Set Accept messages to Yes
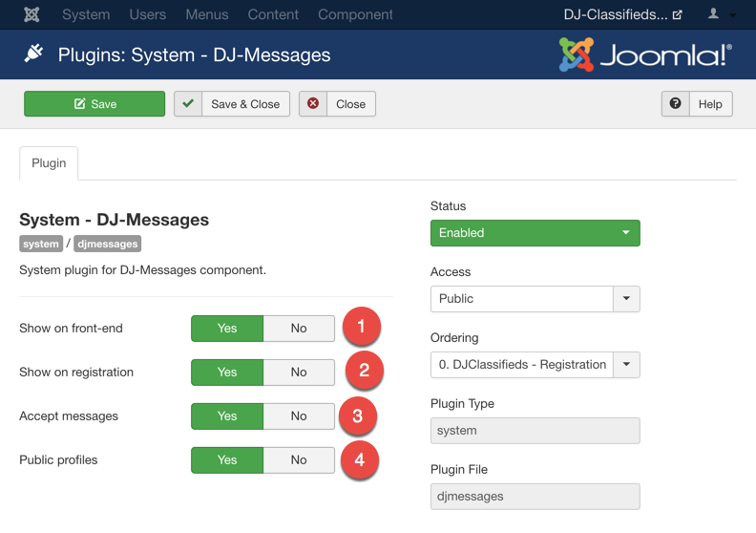This screenshot has width=756, height=533. click(x=227, y=416)
